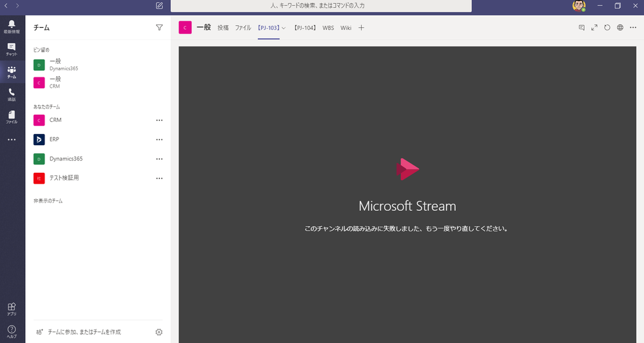Image resolution: width=644 pixels, height=343 pixels.
Task: Select the Teams icon in sidebar
Action: coord(12,72)
